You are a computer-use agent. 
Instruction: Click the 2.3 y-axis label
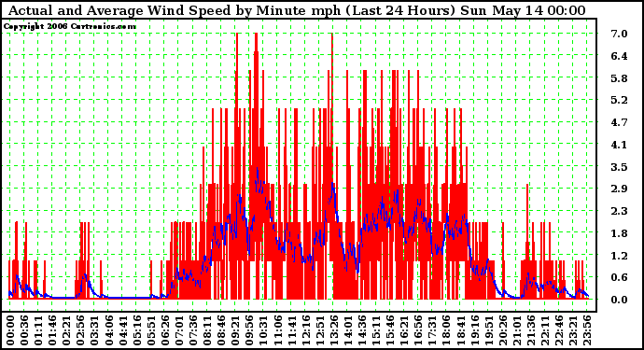[x=619, y=211]
